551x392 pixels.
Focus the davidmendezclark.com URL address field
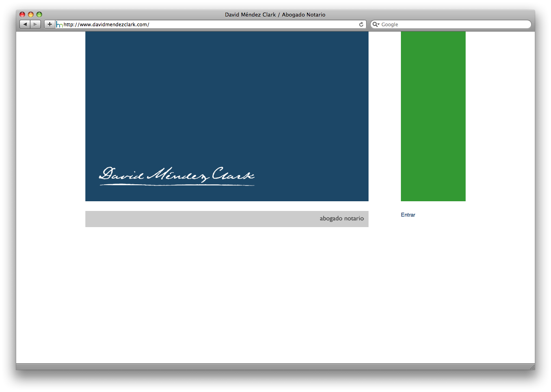point(210,24)
